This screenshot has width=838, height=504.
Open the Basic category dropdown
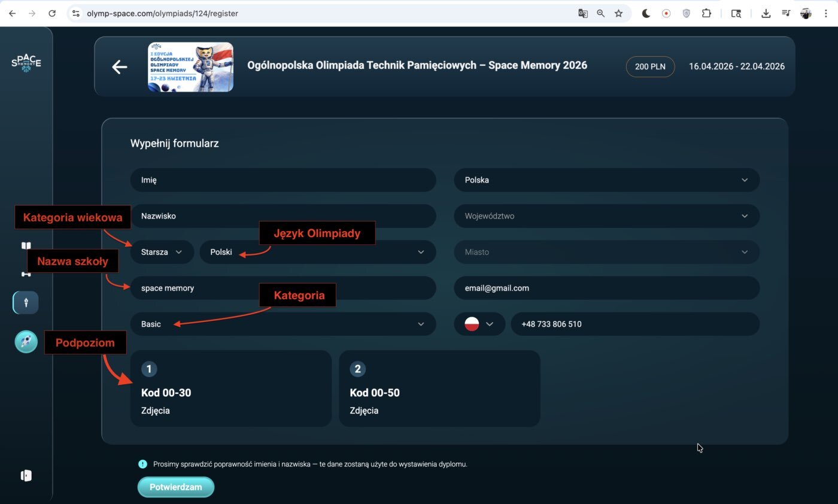tap(283, 324)
